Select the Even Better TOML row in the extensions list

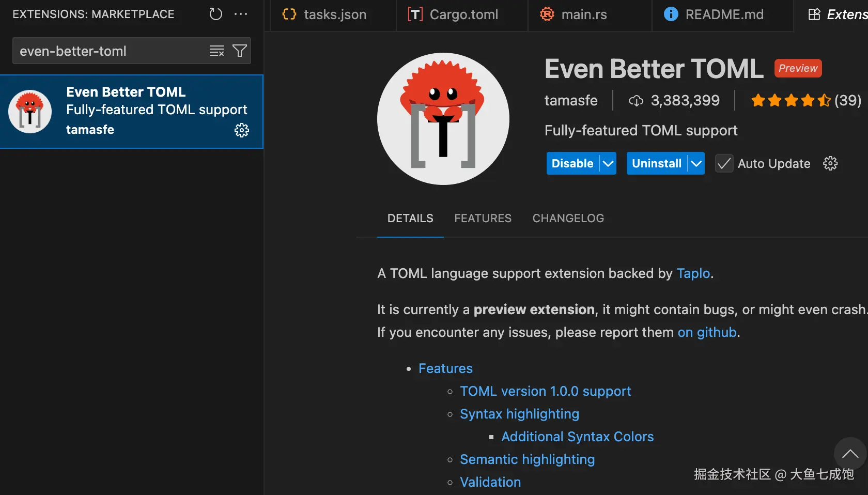(x=132, y=112)
